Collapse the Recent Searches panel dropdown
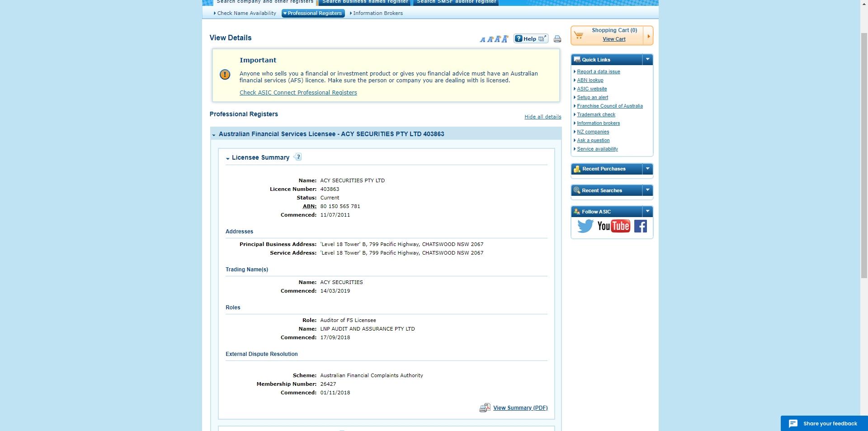This screenshot has height=431, width=868. [647, 190]
